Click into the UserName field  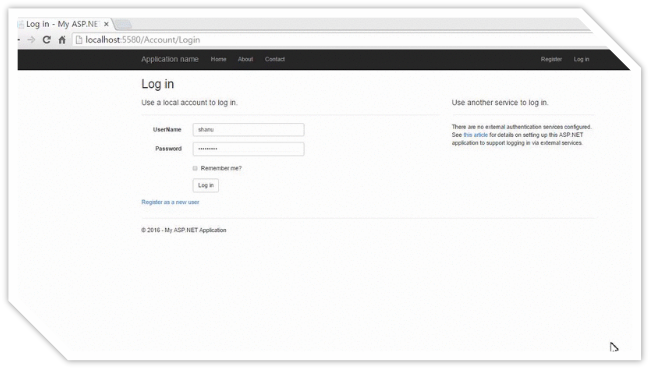tap(248, 130)
